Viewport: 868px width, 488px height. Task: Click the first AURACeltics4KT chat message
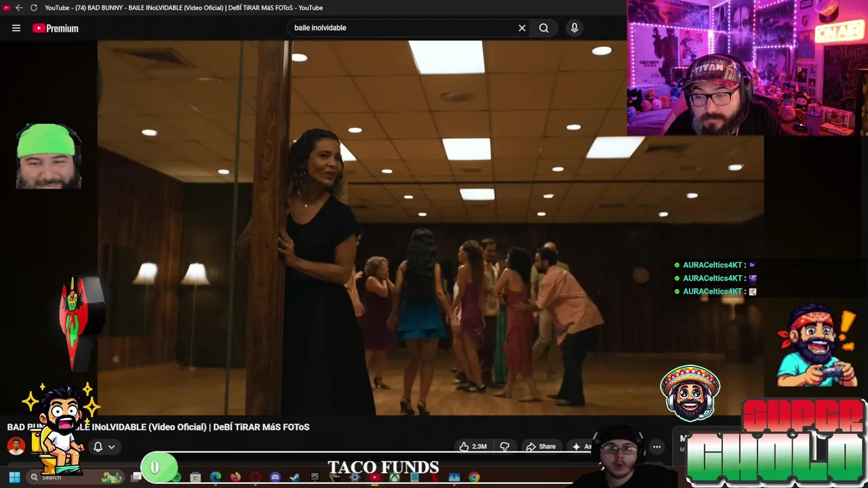click(x=715, y=265)
